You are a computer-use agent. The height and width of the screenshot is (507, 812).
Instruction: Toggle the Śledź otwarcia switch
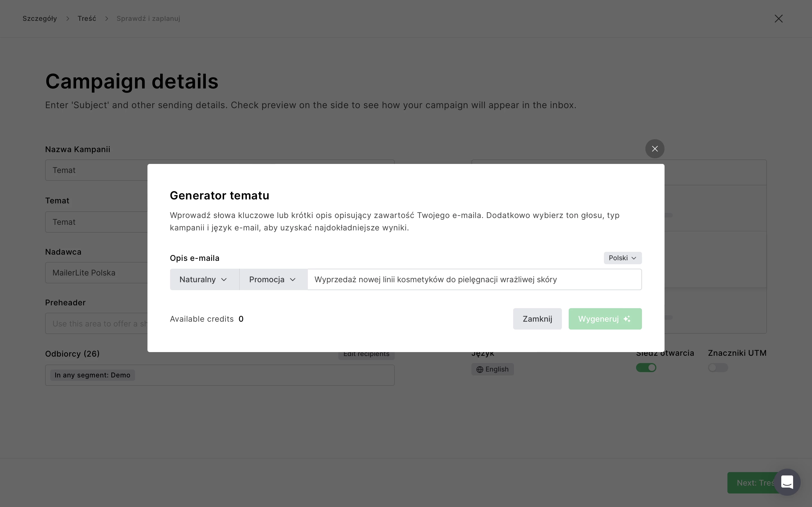point(646,368)
